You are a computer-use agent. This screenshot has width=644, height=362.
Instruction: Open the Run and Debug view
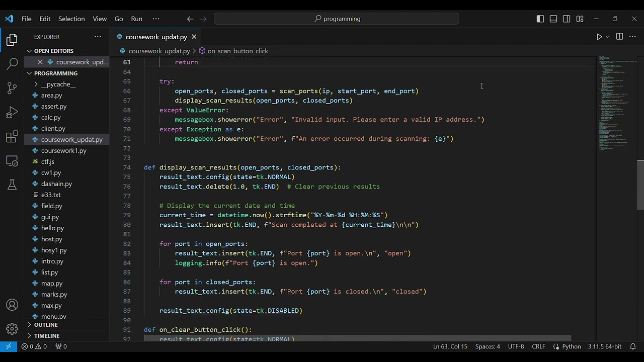click(12, 112)
